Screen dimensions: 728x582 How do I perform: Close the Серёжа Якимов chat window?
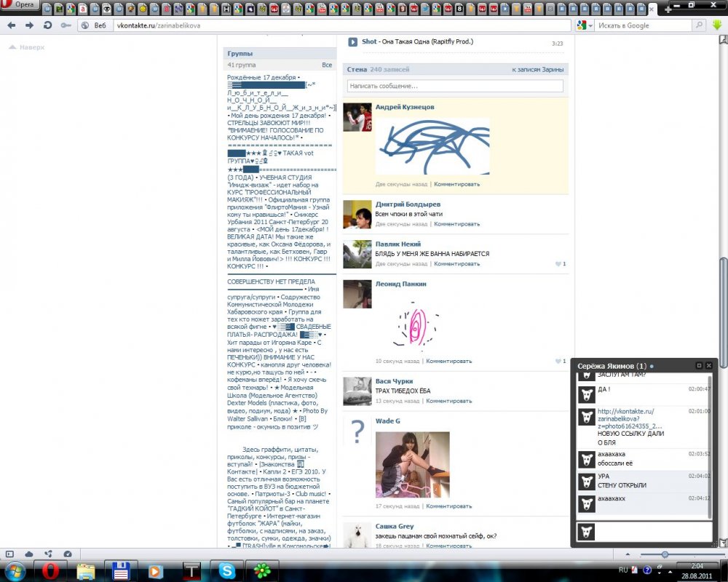click(x=709, y=366)
